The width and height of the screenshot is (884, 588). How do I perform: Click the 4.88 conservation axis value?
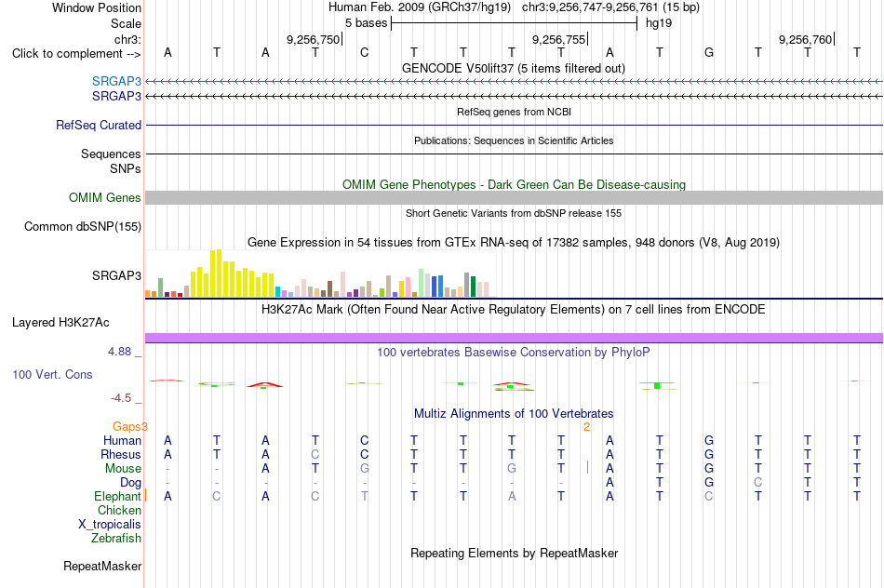tap(119, 352)
